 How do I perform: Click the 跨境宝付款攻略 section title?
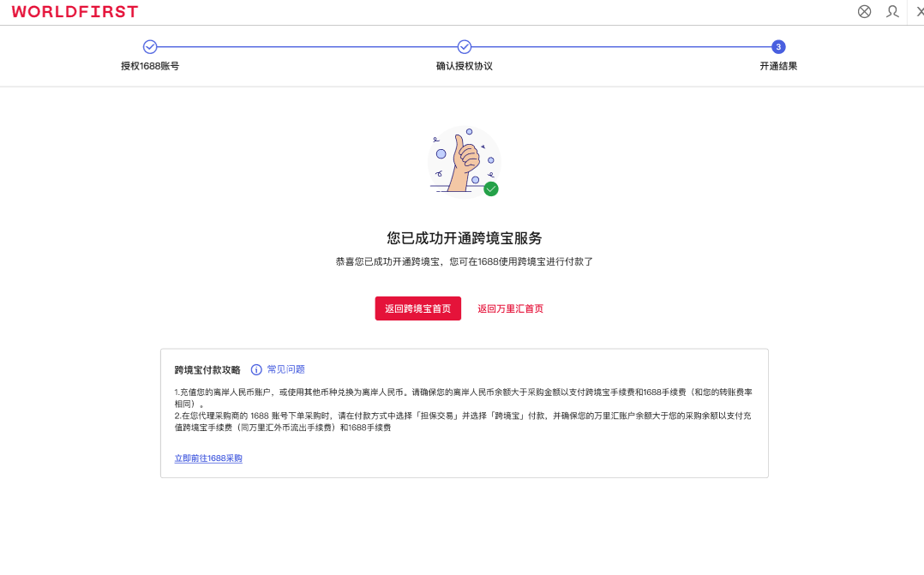coord(207,370)
